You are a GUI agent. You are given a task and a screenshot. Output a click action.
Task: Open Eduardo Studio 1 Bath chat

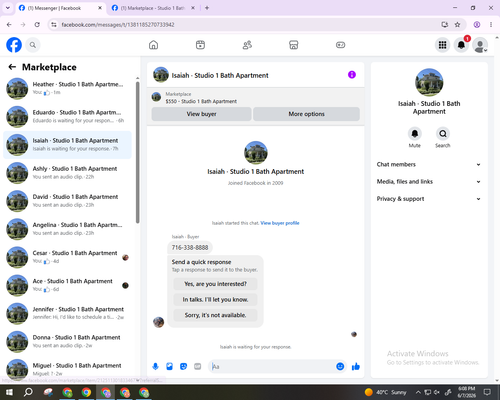67,117
